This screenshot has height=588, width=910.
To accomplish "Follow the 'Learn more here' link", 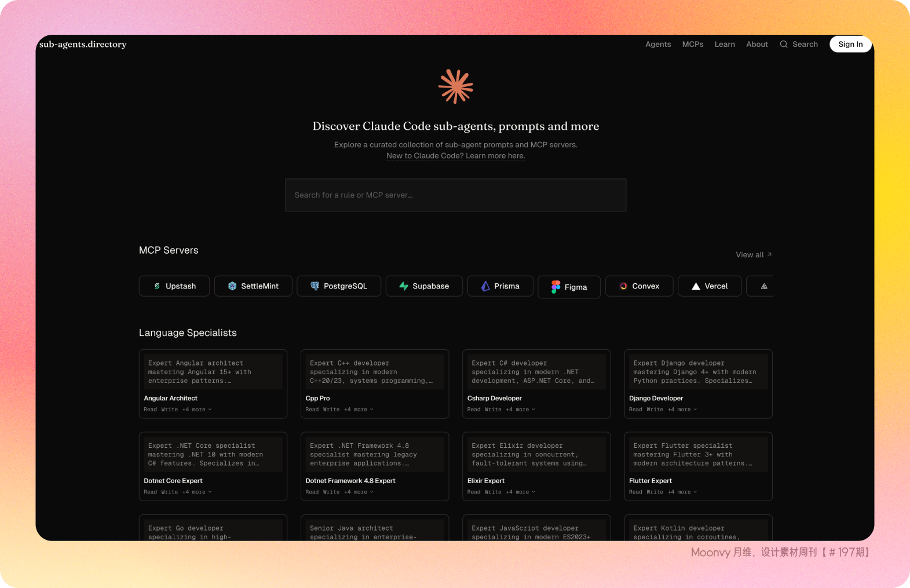I will coord(495,156).
